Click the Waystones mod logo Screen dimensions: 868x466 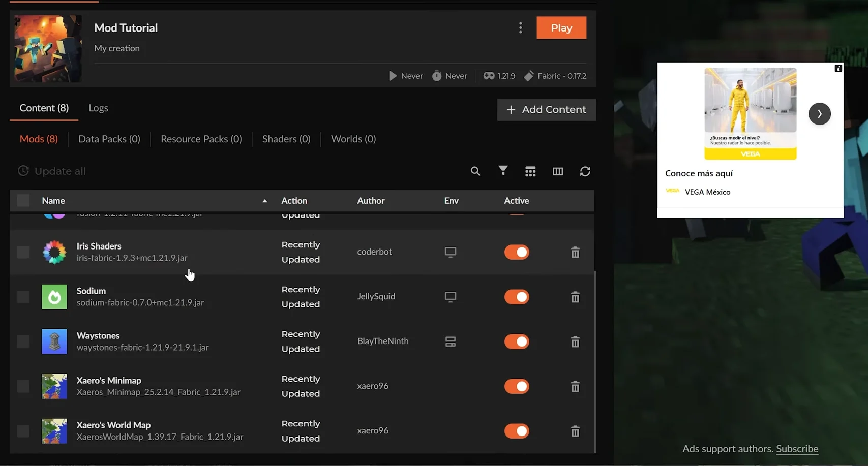tap(54, 341)
